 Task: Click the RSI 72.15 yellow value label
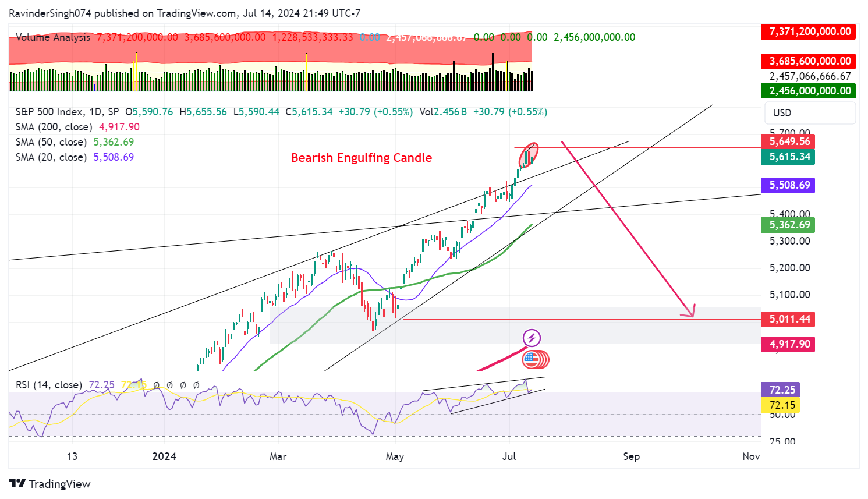pyautogui.click(x=782, y=405)
